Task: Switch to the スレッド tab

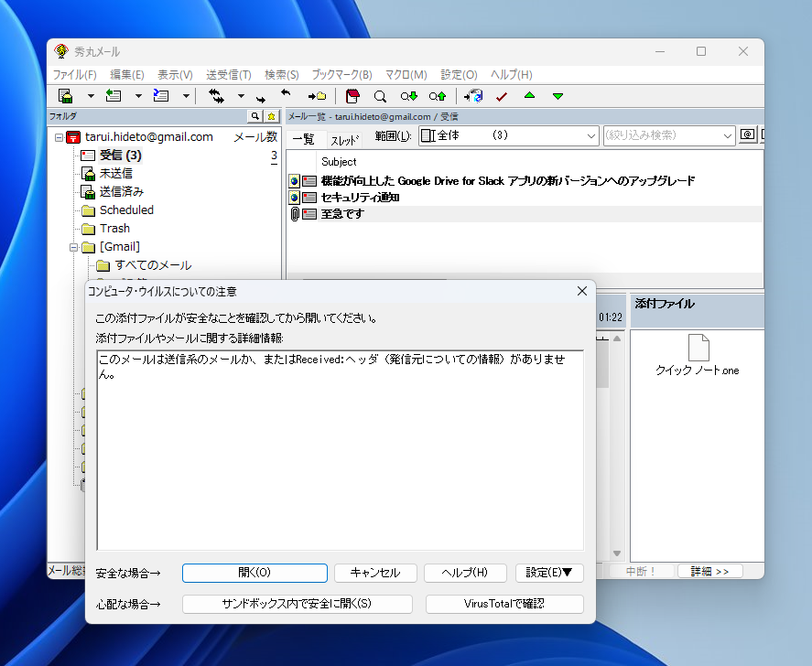Action: [344, 139]
